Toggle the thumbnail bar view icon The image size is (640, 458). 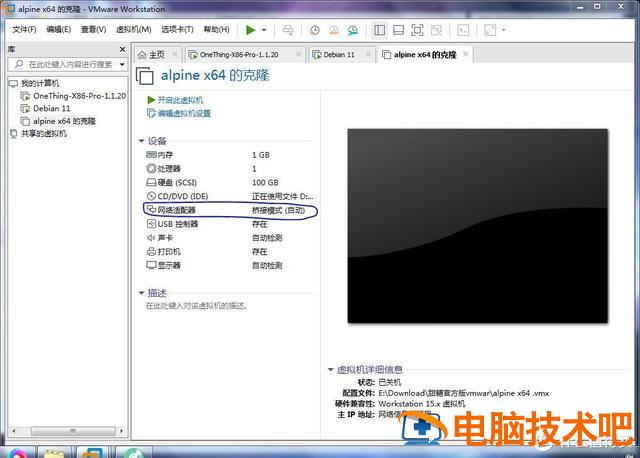(398, 30)
